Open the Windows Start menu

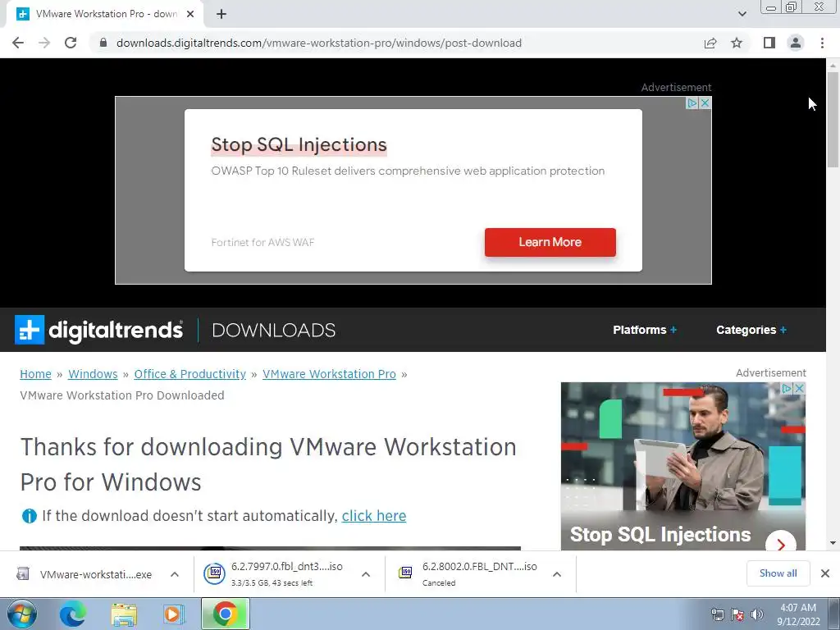point(22,614)
